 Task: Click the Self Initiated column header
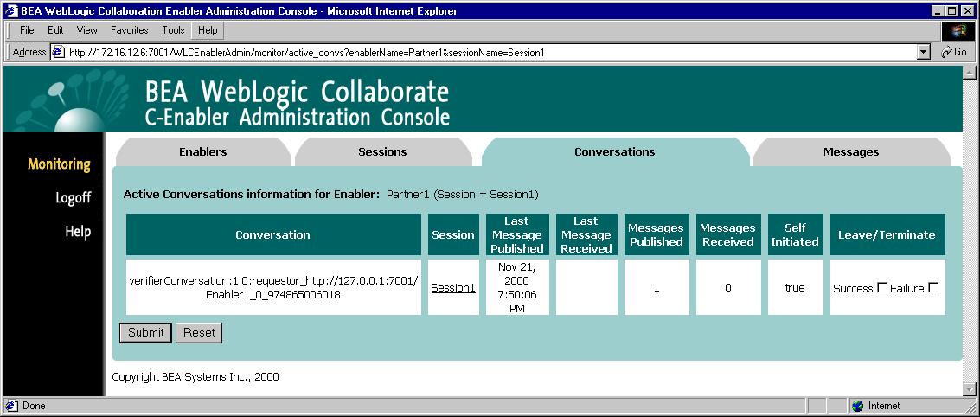pos(795,235)
